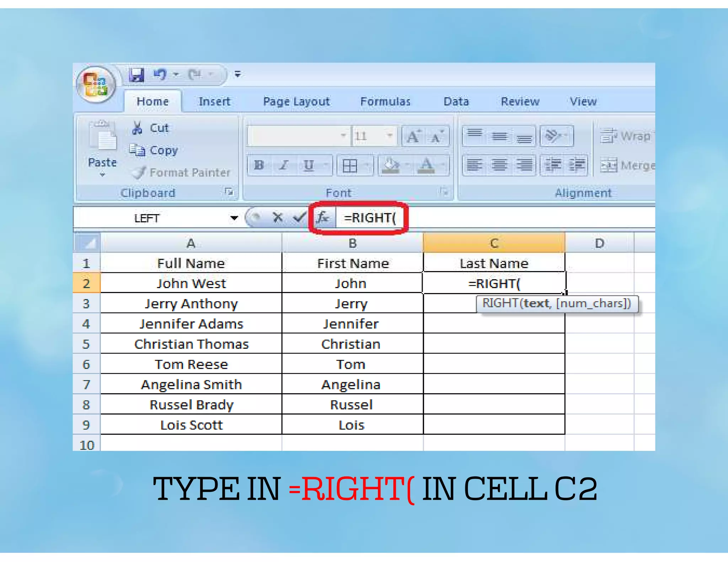728x562 pixels.
Task: Toggle Underline formatting
Action: point(308,165)
